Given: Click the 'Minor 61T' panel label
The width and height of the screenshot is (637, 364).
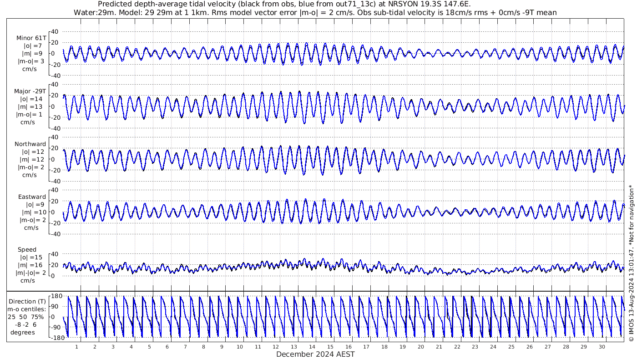Looking at the screenshot, I should point(31,38).
